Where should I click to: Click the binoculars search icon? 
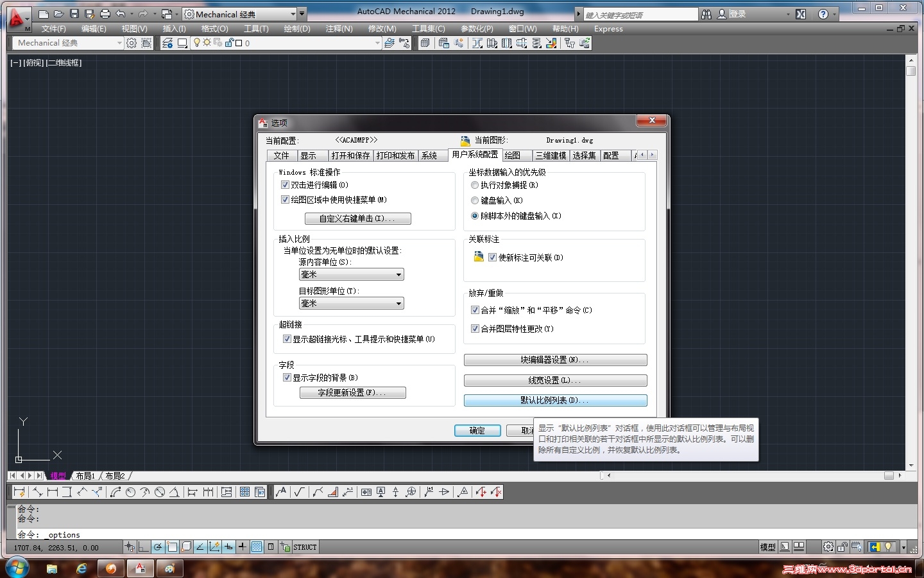706,13
